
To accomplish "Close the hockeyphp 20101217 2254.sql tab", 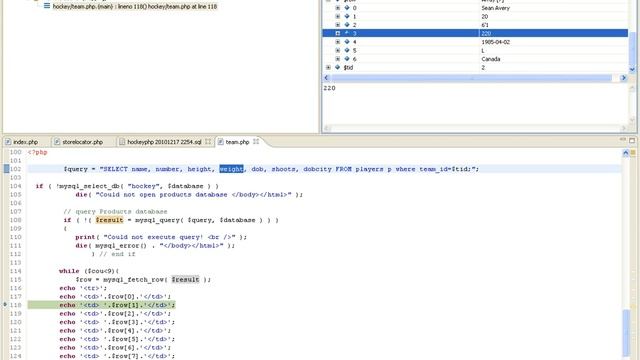I will (208, 142).
